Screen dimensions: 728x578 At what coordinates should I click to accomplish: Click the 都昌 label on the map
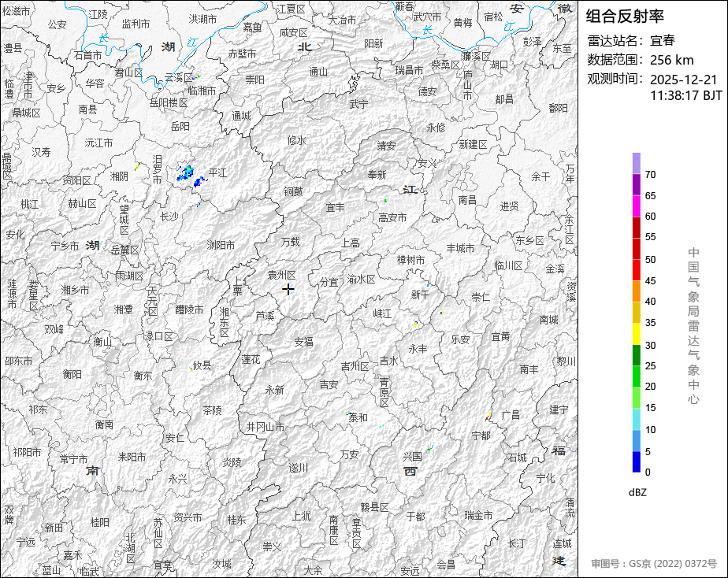[505, 98]
